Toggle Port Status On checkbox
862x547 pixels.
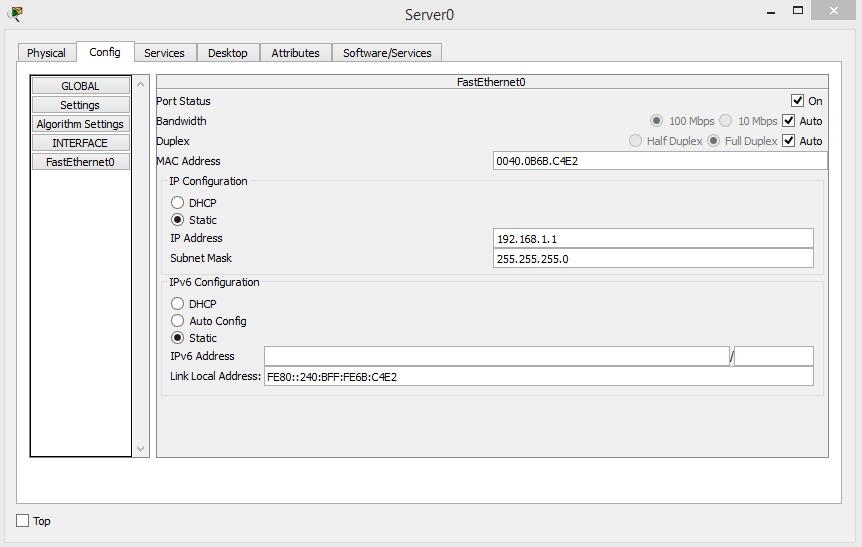point(797,101)
